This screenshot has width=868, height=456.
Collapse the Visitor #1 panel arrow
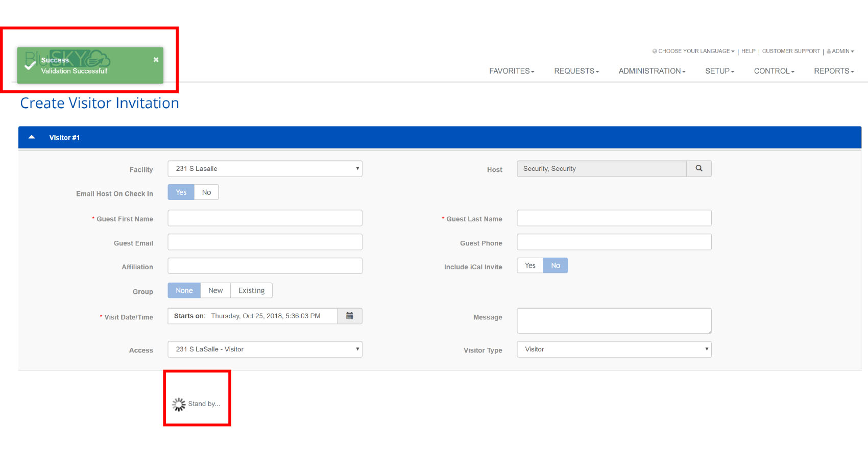32,138
